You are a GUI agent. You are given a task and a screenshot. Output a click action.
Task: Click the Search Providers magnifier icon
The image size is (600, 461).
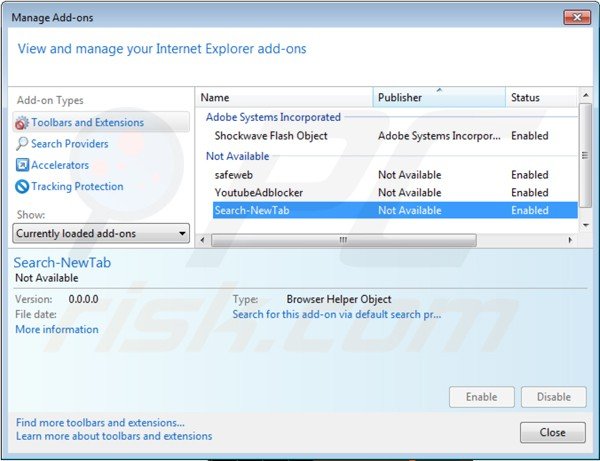pyautogui.click(x=22, y=144)
